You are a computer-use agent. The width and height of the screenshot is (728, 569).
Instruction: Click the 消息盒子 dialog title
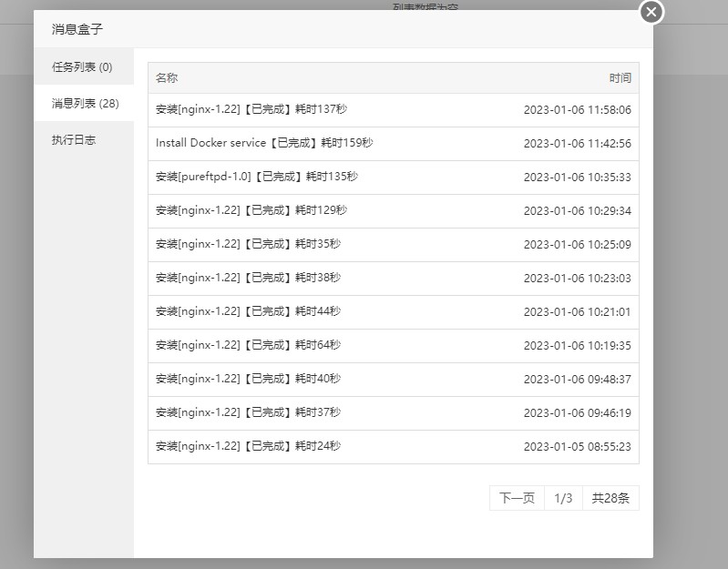click(77, 29)
